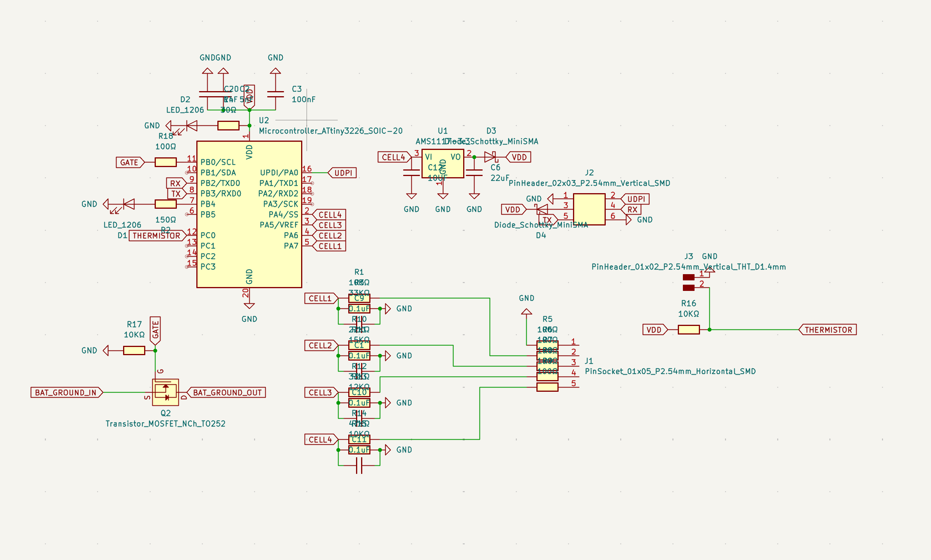Click the CELL4 net label near U1
Image resolution: width=931 pixels, height=560 pixels.
click(393, 157)
